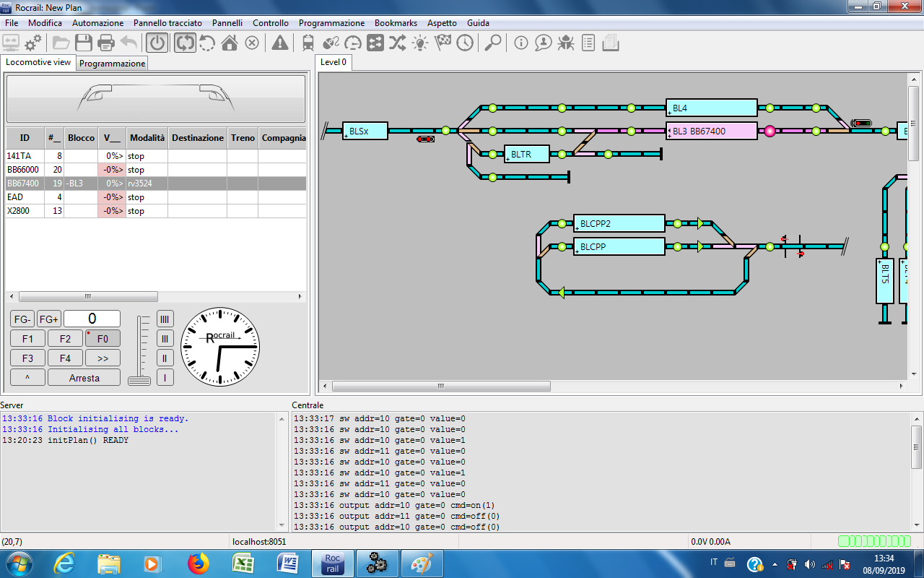This screenshot has height=578, width=924.
Task: Click the FG- button
Action: pos(22,319)
